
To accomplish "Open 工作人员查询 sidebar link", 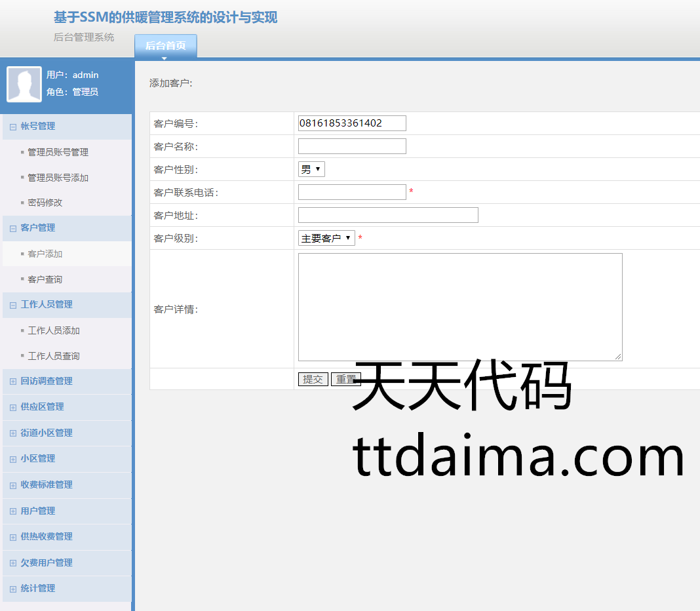I will click(x=54, y=356).
